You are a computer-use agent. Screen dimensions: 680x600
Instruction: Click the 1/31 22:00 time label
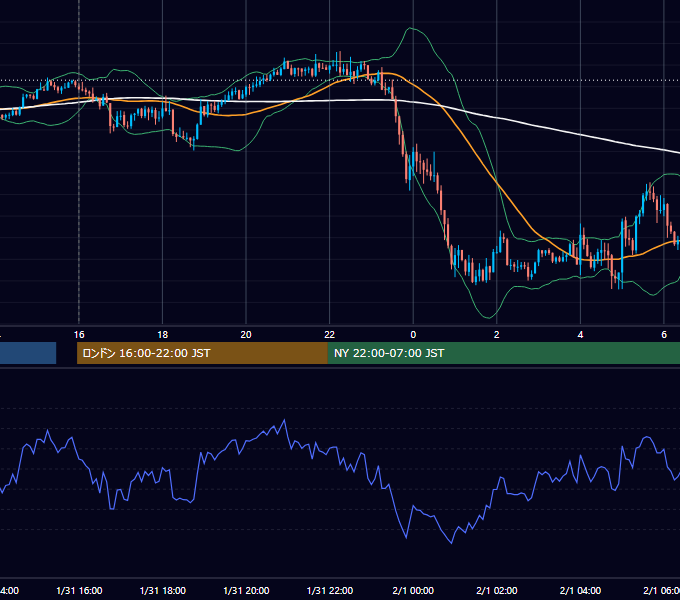coord(330,590)
